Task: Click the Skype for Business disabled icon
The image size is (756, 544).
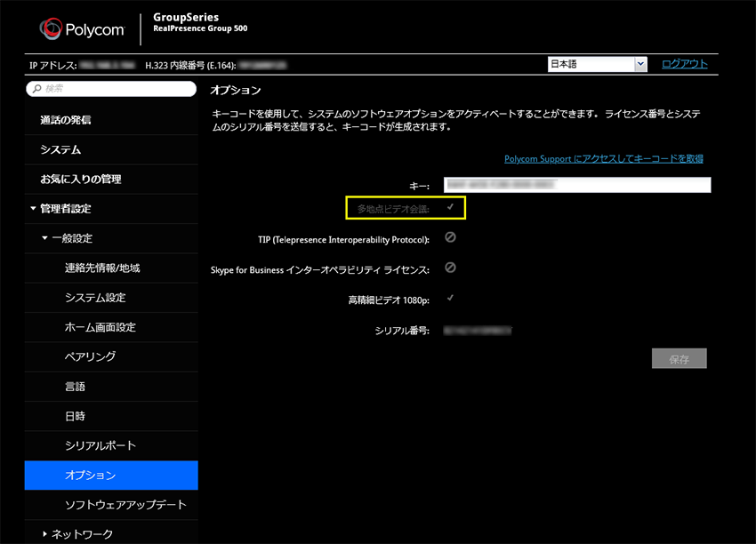Action: click(450, 268)
